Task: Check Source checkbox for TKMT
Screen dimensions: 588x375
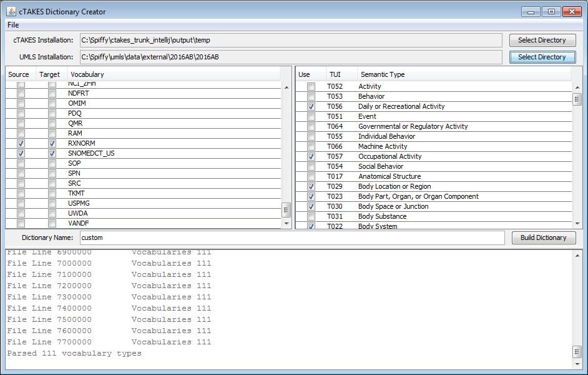Action: tap(21, 193)
